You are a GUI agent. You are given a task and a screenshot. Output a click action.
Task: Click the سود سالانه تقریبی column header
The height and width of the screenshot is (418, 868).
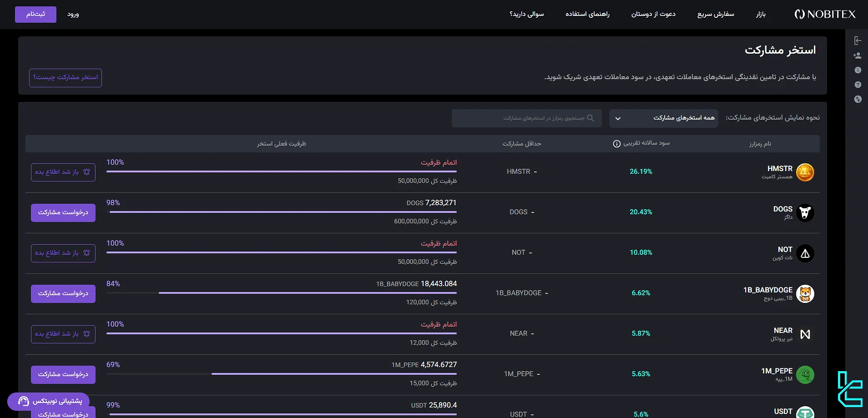tap(646, 143)
